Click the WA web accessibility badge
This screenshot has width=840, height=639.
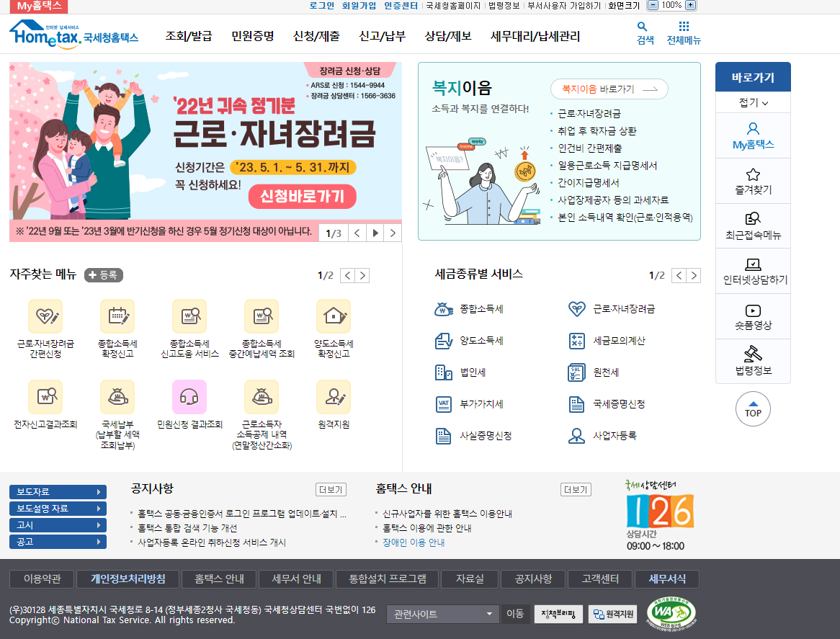point(671,613)
